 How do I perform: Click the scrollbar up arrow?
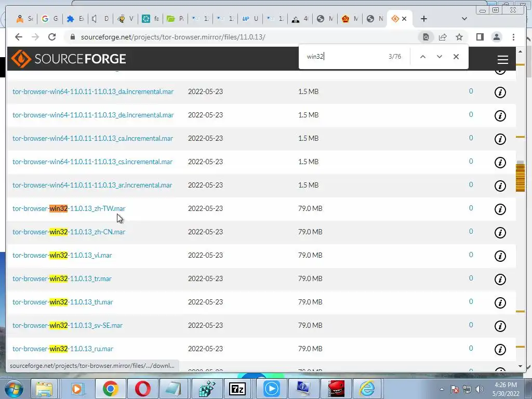point(520,51)
